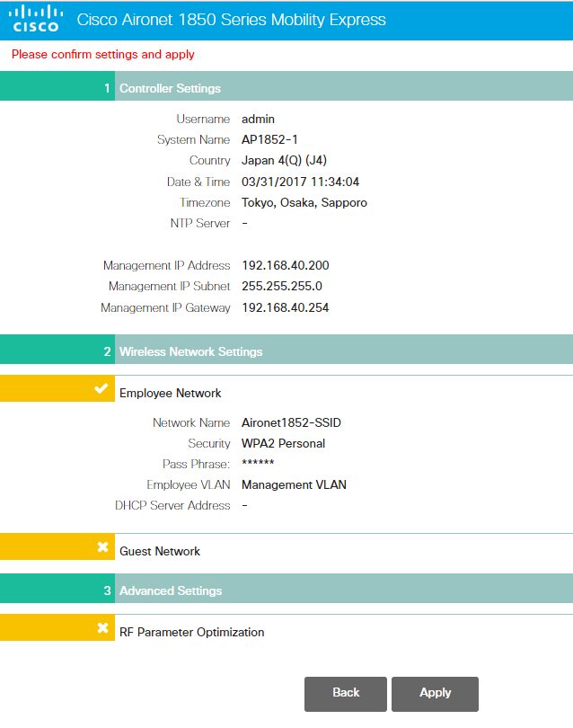Select Employee VLAN value Management VLAN
This screenshot has height=728, width=573.
coord(295,484)
